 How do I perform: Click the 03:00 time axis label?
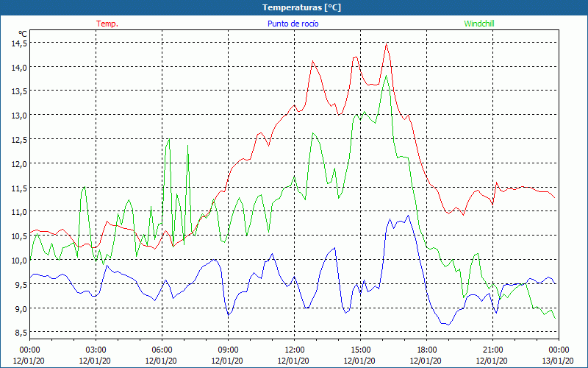click(96, 350)
